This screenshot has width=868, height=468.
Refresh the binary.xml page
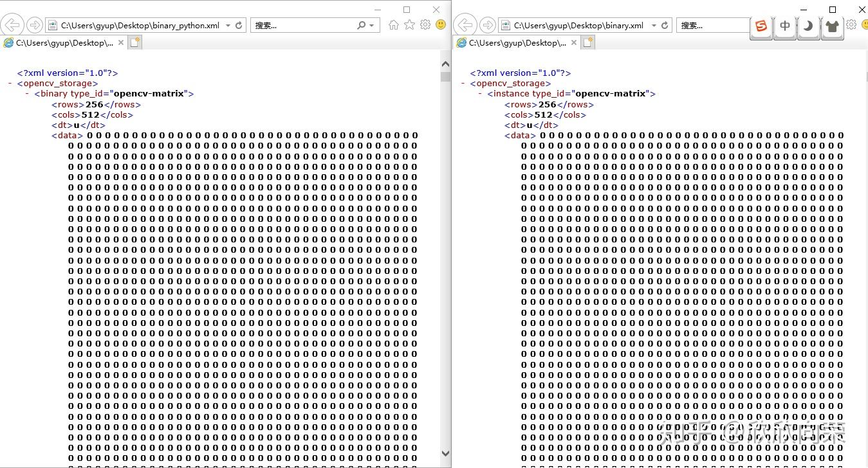click(665, 26)
